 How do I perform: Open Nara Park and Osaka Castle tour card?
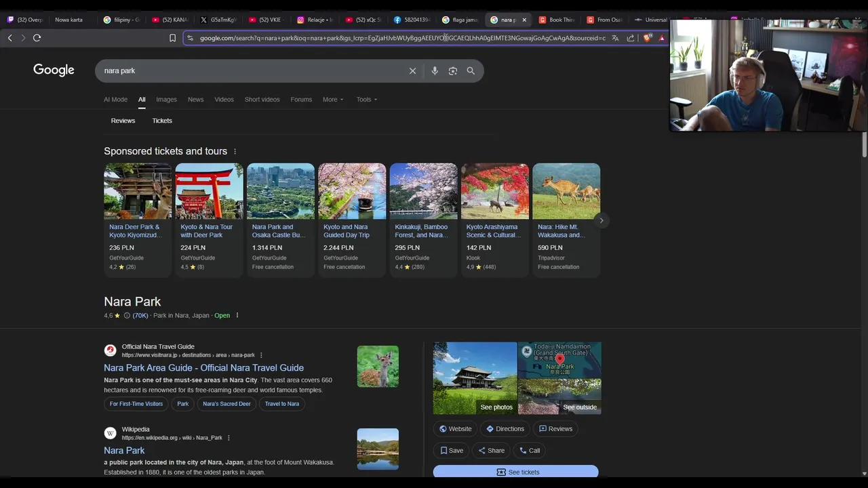[x=281, y=220]
